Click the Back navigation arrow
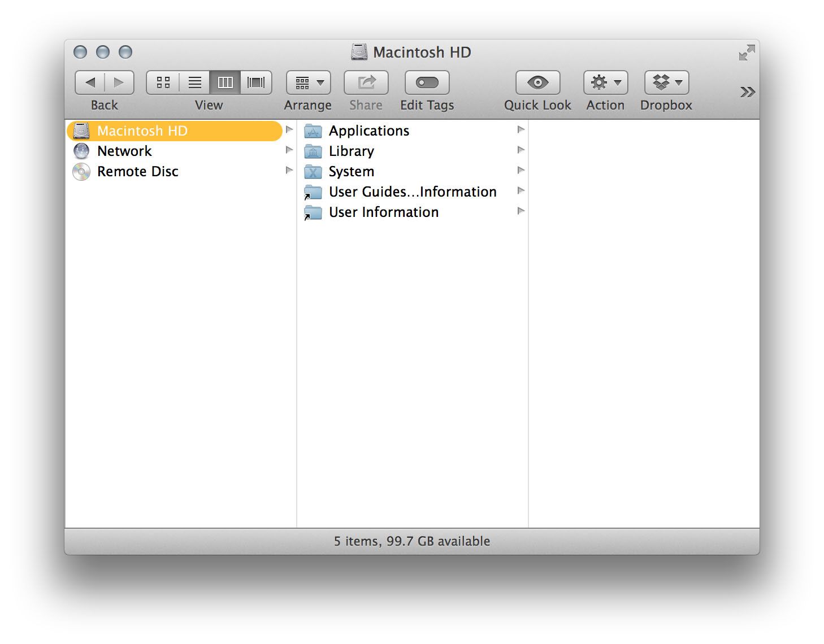The width and height of the screenshot is (824, 644). pyautogui.click(x=90, y=82)
